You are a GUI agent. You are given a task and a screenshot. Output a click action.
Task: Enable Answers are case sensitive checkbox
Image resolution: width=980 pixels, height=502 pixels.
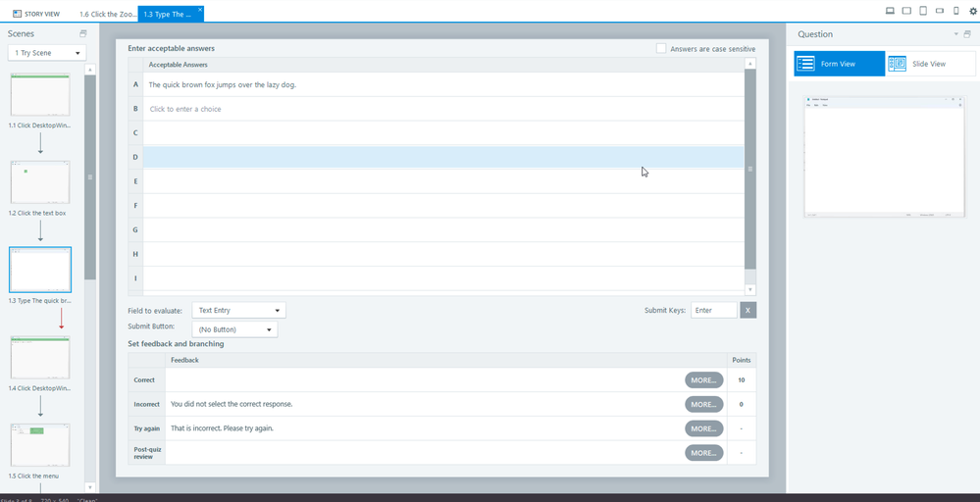click(x=661, y=48)
